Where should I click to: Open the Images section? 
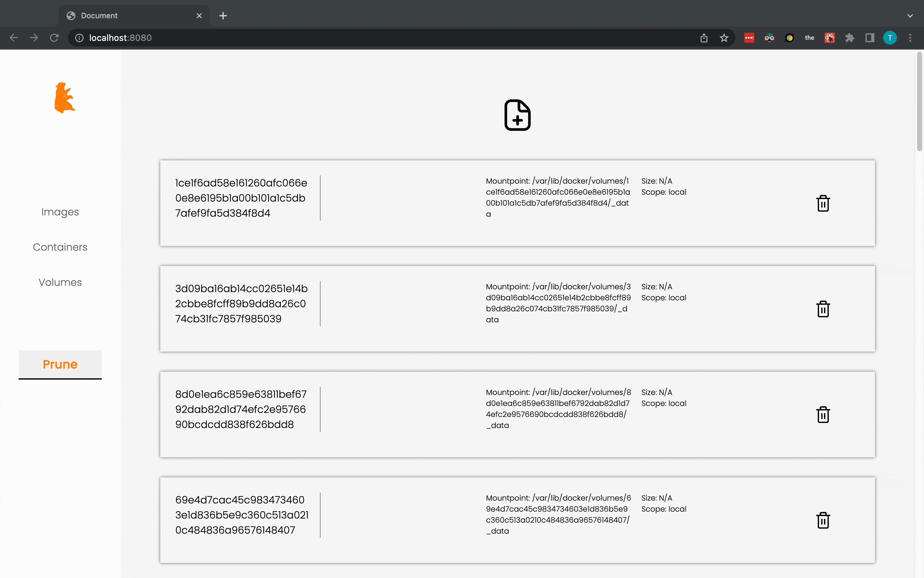(60, 212)
